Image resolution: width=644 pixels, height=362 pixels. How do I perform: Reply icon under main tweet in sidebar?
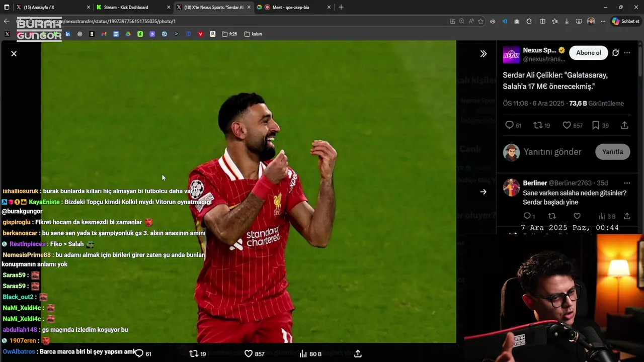[x=509, y=125]
